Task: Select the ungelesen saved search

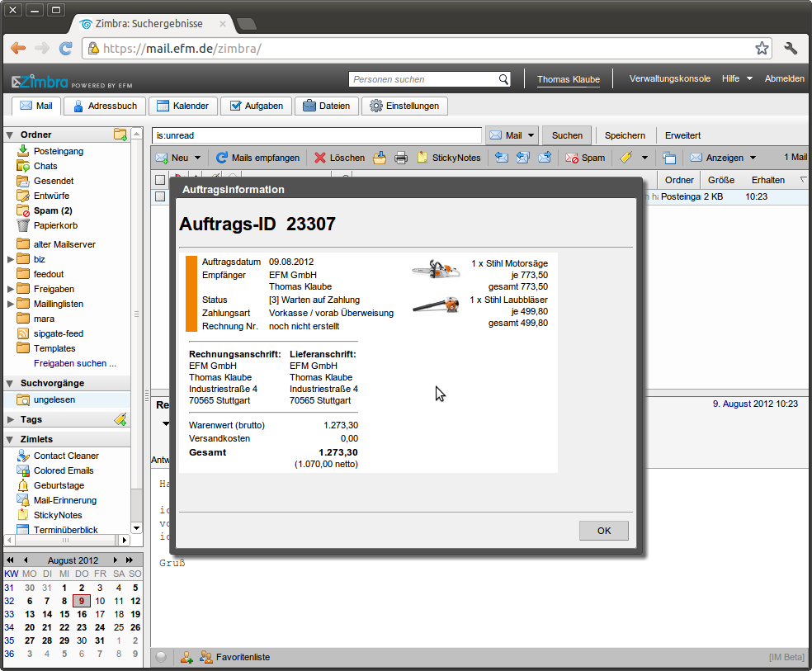Action: [x=67, y=399]
